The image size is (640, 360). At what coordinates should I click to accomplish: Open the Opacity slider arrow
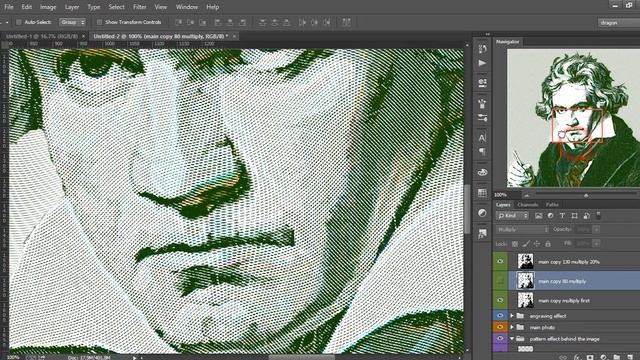pos(596,229)
